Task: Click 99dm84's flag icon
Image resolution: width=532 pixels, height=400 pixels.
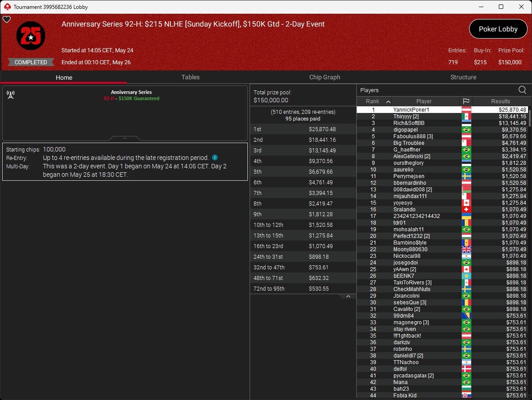Action: tap(466, 316)
